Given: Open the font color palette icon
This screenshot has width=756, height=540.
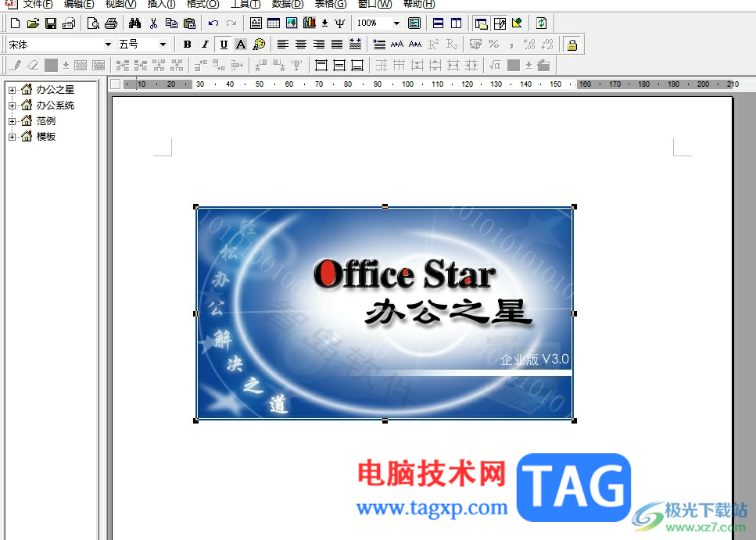Looking at the screenshot, I should [x=259, y=45].
